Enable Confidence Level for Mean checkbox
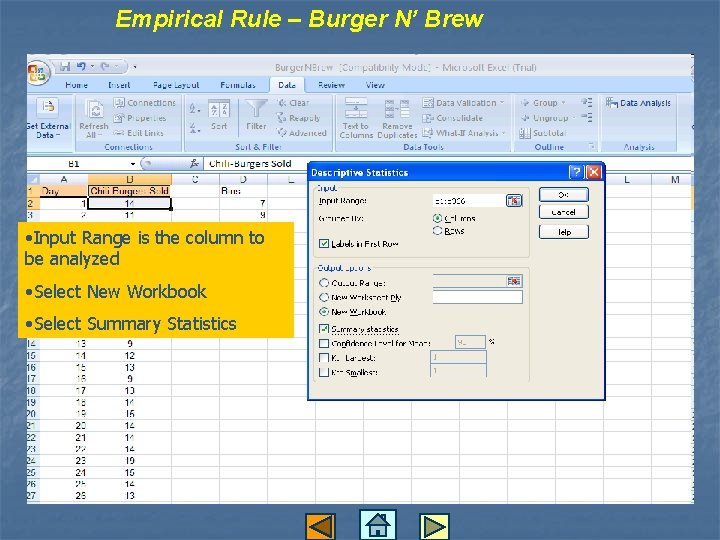The width and height of the screenshot is (720, 540). (x=324, y=343)
